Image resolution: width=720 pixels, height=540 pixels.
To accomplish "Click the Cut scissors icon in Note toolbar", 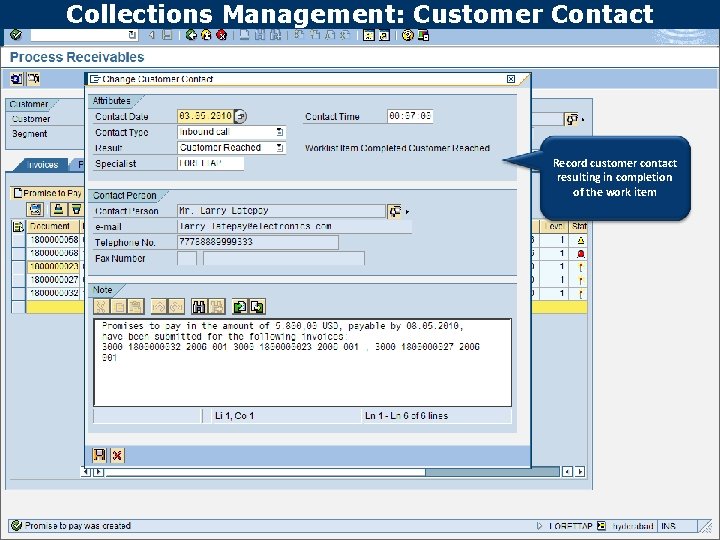I will pyautogui.click(x=101, y=306).
